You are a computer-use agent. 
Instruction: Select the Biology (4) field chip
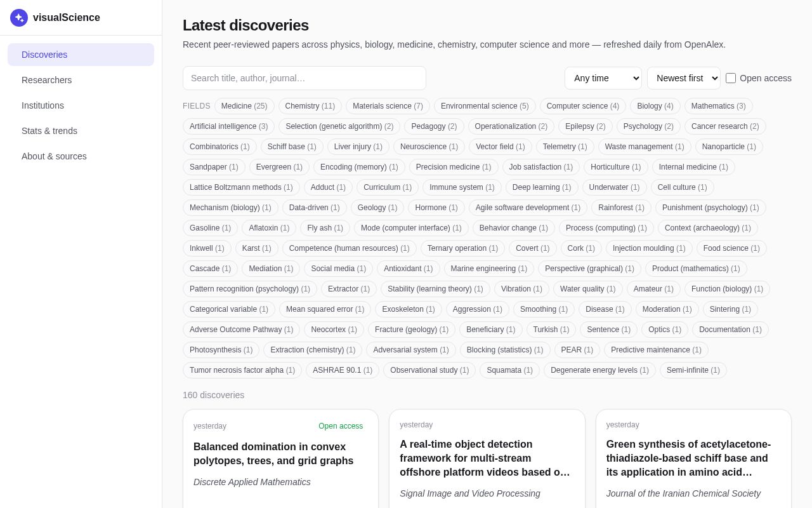coord(655,106)
